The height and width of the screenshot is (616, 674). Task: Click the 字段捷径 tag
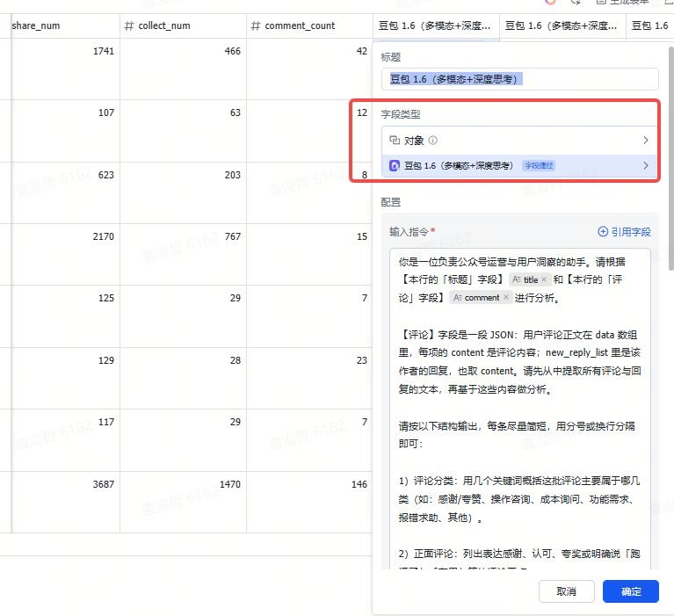pyautogui.click(x=539, y=165)
